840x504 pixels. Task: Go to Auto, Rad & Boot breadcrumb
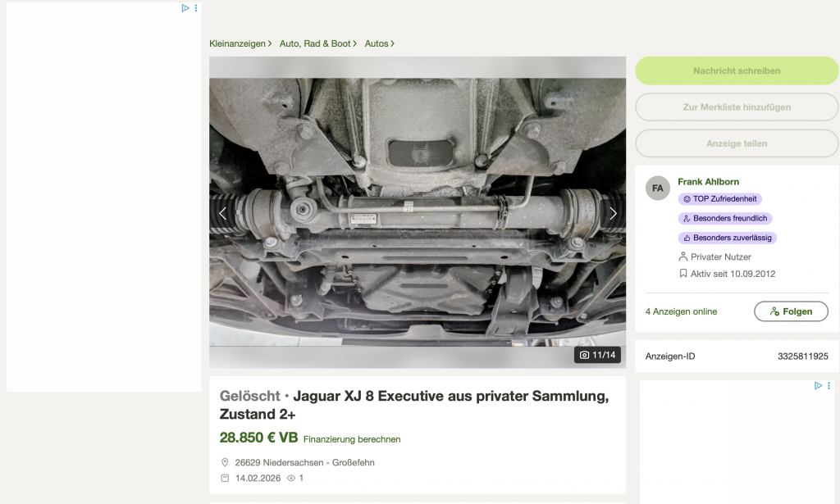pyautogui.click(x=317, y=43)
